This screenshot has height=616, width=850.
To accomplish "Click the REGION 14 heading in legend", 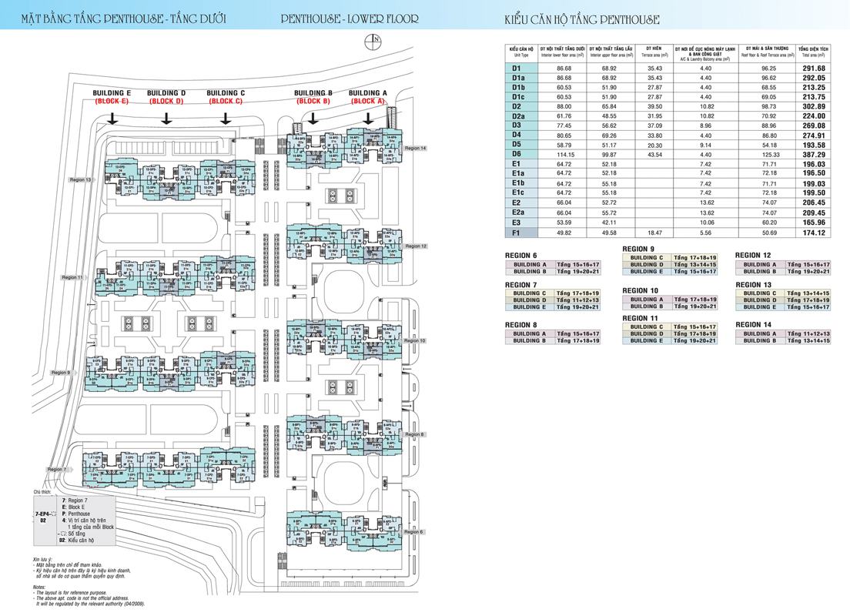I will click(753, 325).
